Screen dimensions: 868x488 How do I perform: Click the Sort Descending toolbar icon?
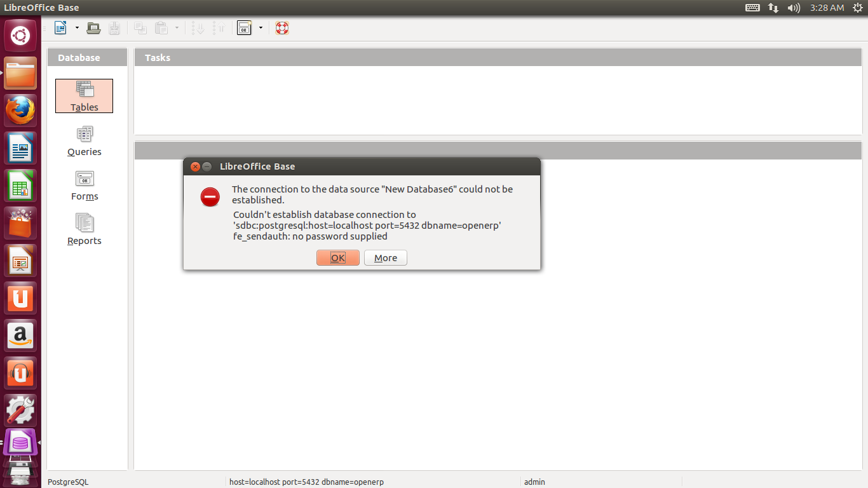pyautogui.click(x=219, y=28)
